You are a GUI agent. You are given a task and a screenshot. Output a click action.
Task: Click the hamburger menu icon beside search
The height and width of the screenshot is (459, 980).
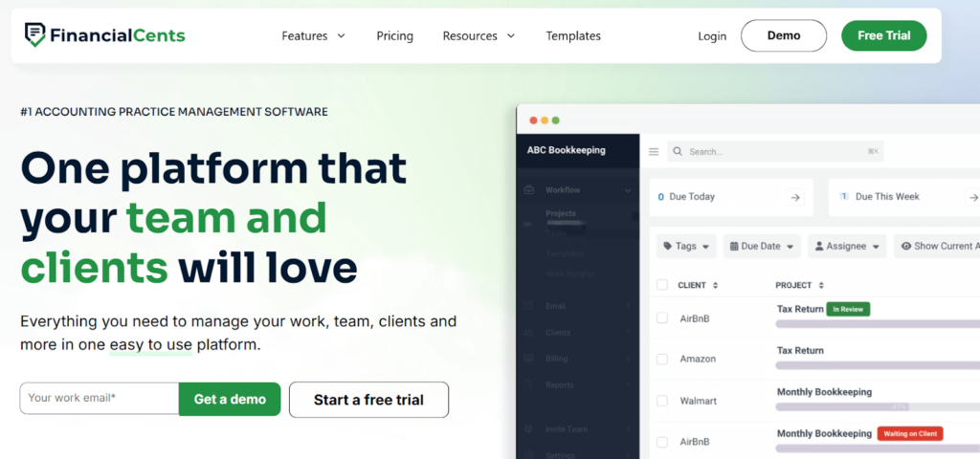(654, 151)
